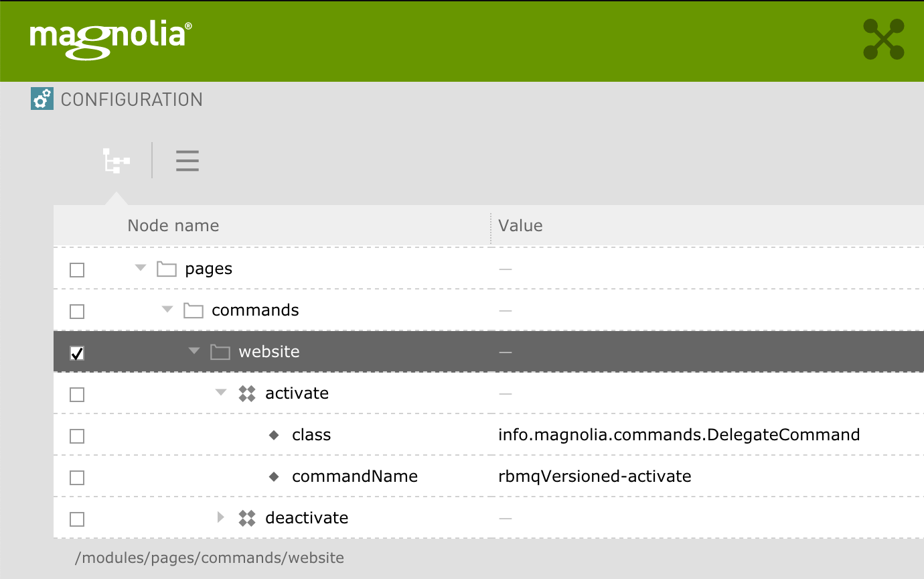The image size is (924, 579).
Task: Select the activate tree item
Action: tap(297, 394)
